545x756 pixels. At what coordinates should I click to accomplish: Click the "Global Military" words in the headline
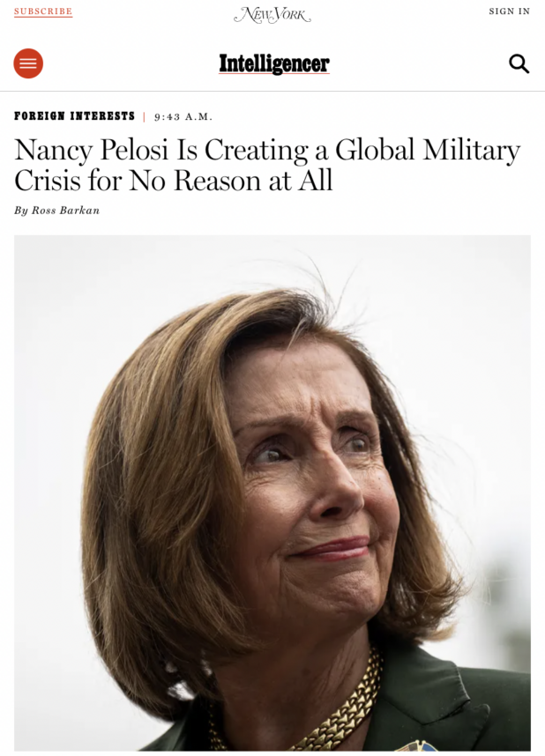(x=428, y=150)
